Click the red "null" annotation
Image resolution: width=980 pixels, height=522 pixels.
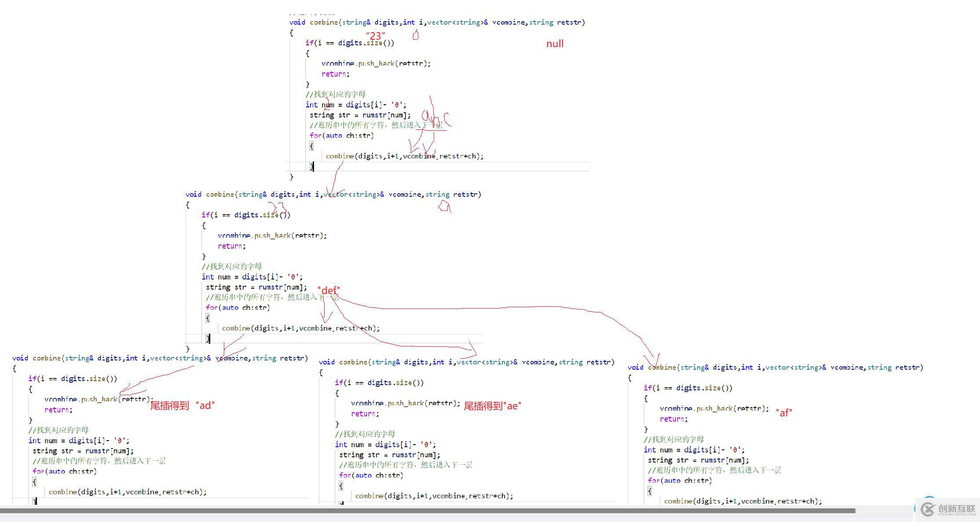[x=555, y=44]
